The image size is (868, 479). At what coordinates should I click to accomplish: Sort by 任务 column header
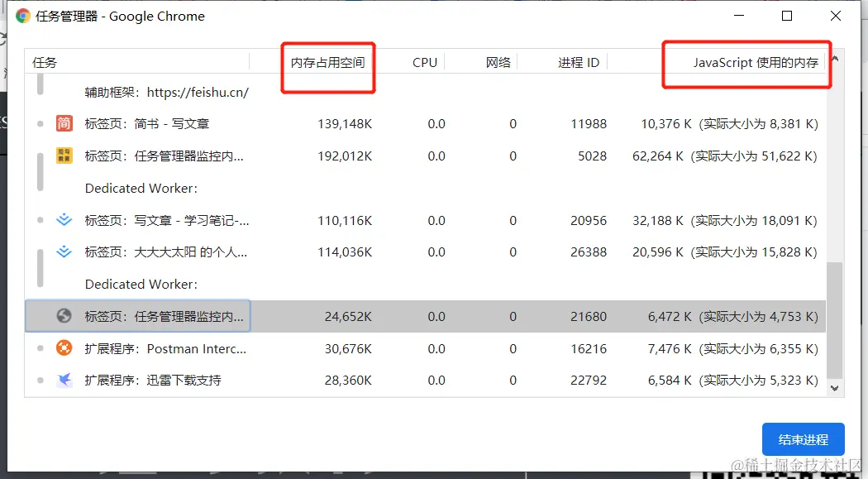coord(45,63)
